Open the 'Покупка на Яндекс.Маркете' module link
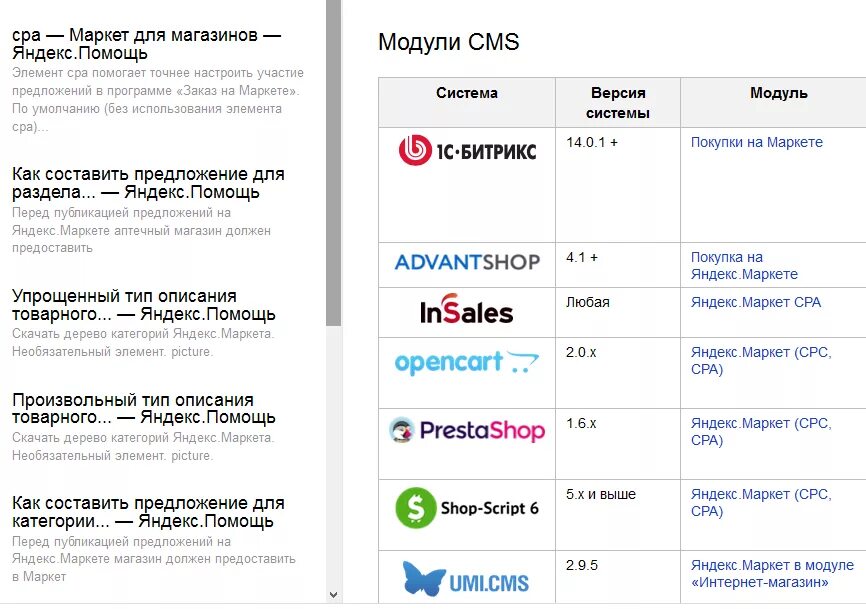The width and height of the screenshot is (866, 609). coord(744,266)
